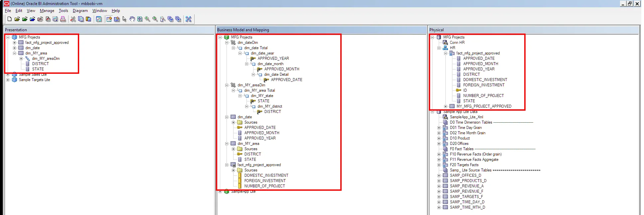Select dim_MY_state level
The image size is (644, 215).
[262, 96]
